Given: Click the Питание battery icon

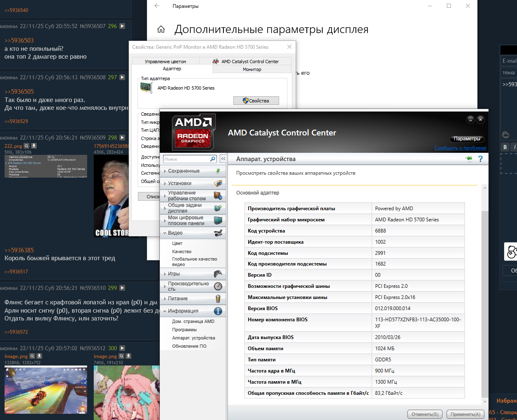Looking at the screenshot, I should tap(218, 299).
